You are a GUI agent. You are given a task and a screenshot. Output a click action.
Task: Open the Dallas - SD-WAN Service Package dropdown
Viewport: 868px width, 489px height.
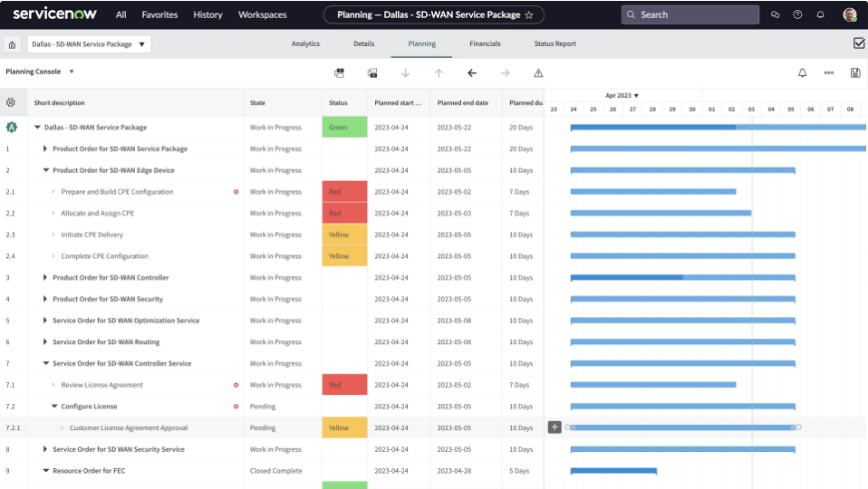tap(89, 44)
